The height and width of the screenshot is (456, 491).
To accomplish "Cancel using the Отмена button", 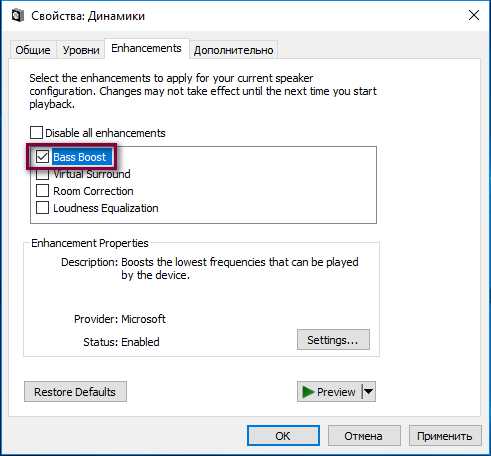I will point(364,436).
